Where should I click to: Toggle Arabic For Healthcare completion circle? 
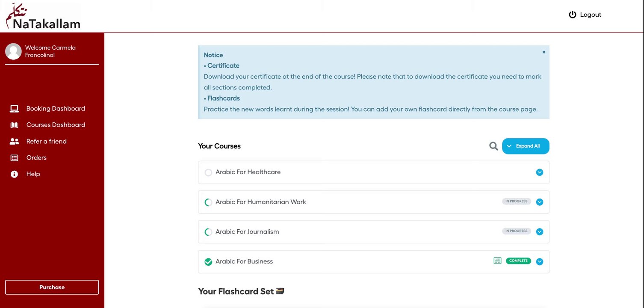[x=208, y=172]
